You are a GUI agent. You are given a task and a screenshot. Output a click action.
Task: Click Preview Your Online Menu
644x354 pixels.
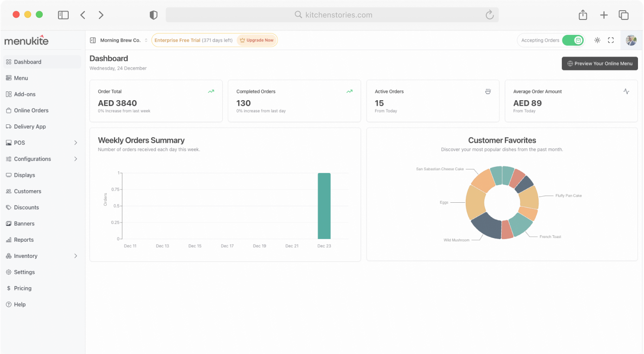click(x=599, y=64)
